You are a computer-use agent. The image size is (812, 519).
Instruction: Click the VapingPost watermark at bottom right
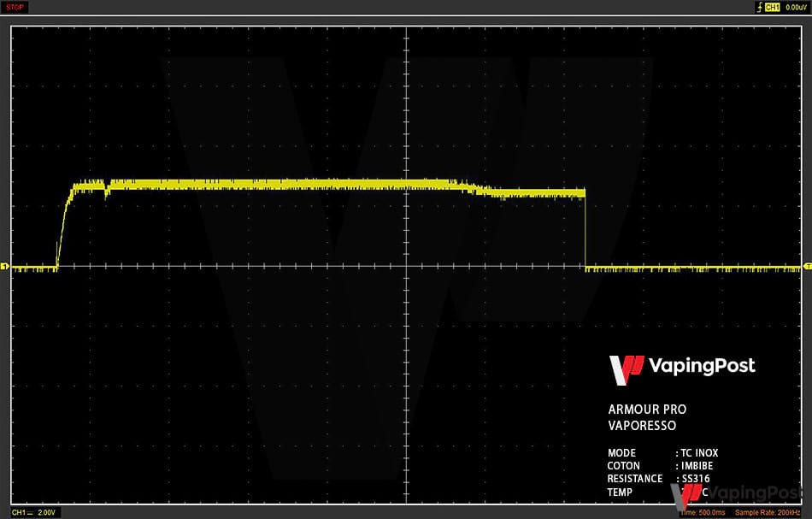[x=735, y=493]
